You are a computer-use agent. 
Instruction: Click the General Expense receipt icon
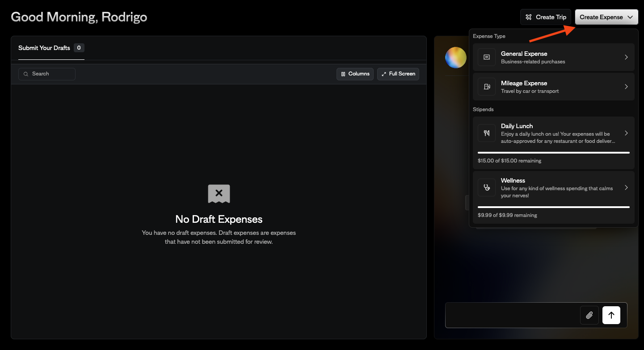[486, 57]
